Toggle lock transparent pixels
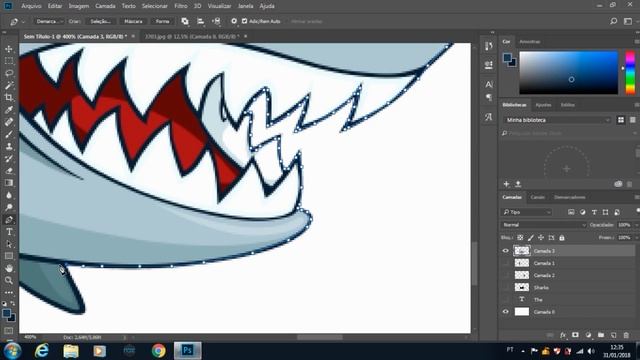Image resolution: width=640 pixels, height=360 pixels. (520, 238)
